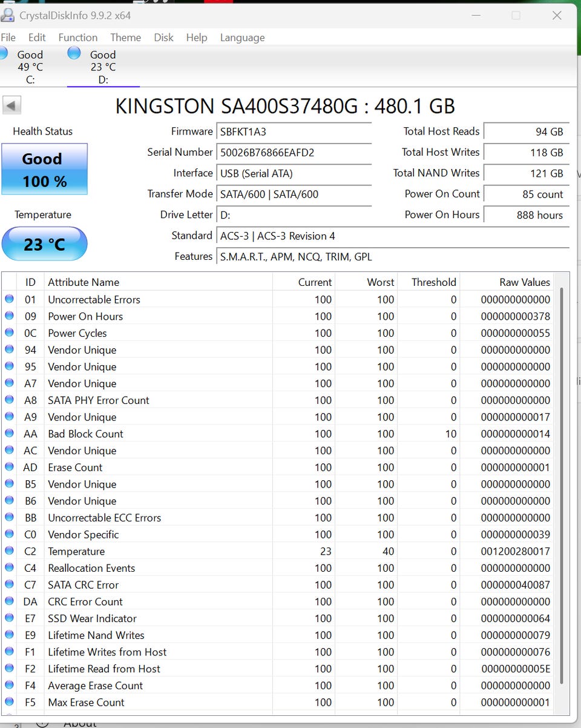Open the File menu
The image size is (581, 728).
(x=8, y=38)
